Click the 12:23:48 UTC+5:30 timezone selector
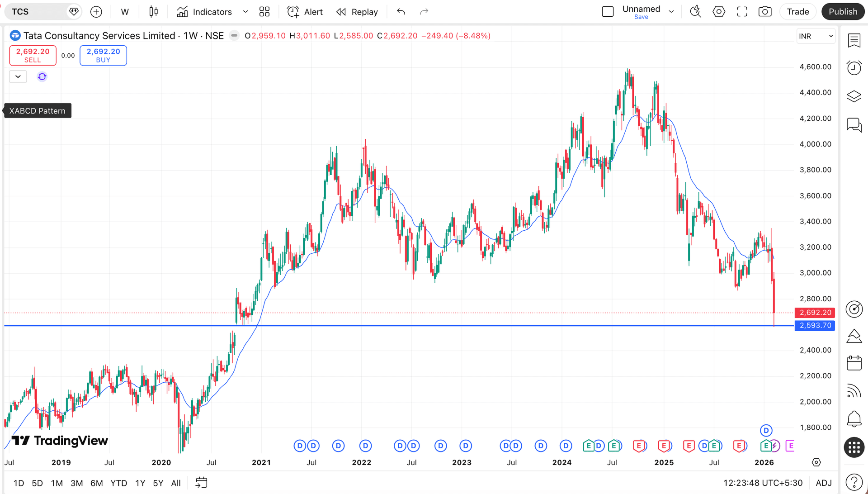 (x=763, y=483)
